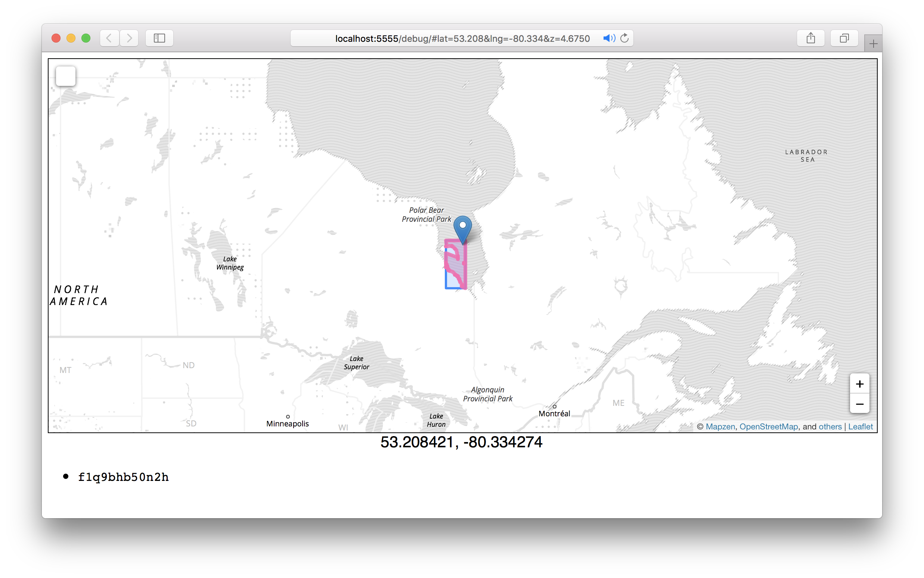The height and width of the screenshot is (578, 924).
Task: Mute tab audio with speaker icon
Action: click(x=609, y=38)
